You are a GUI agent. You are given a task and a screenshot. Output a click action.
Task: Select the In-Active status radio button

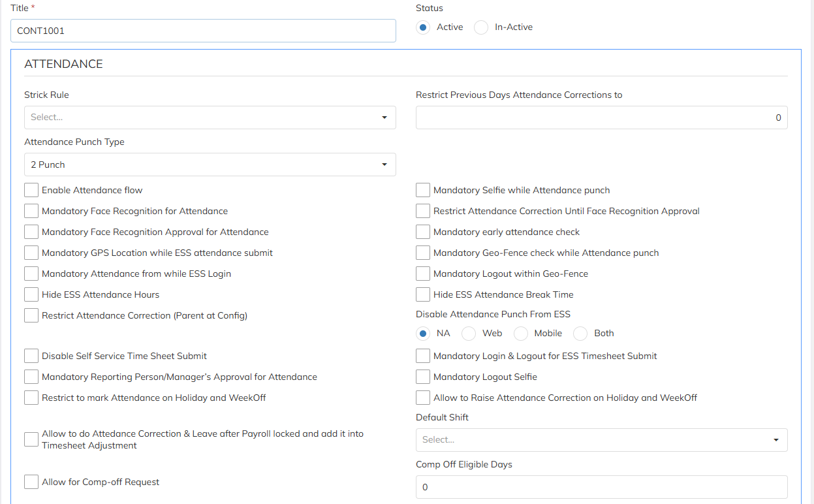pos(481,27)
